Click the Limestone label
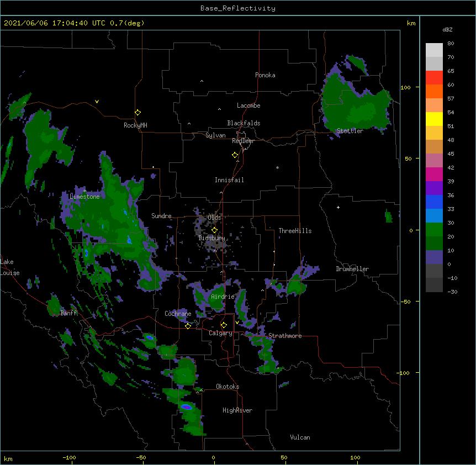Screen dimensions: 476x465 [84, 197]
